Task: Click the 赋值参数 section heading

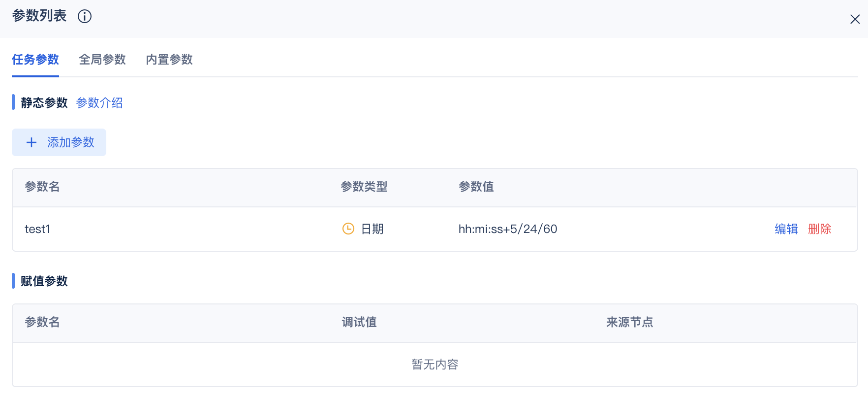Action: coord(44,281)
